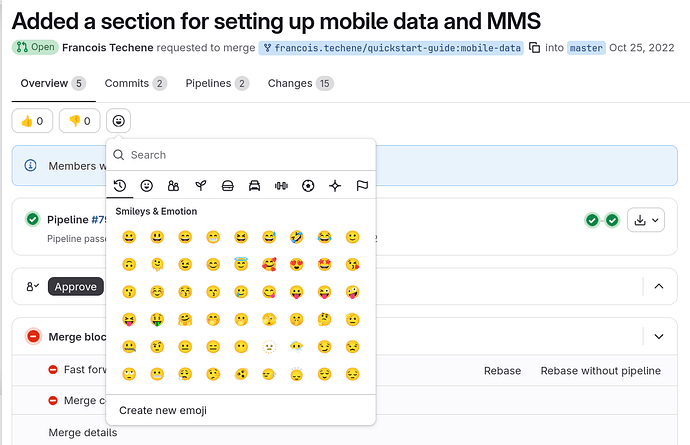Copy the source branch name

pyautogui.click(x=534, y=48)
